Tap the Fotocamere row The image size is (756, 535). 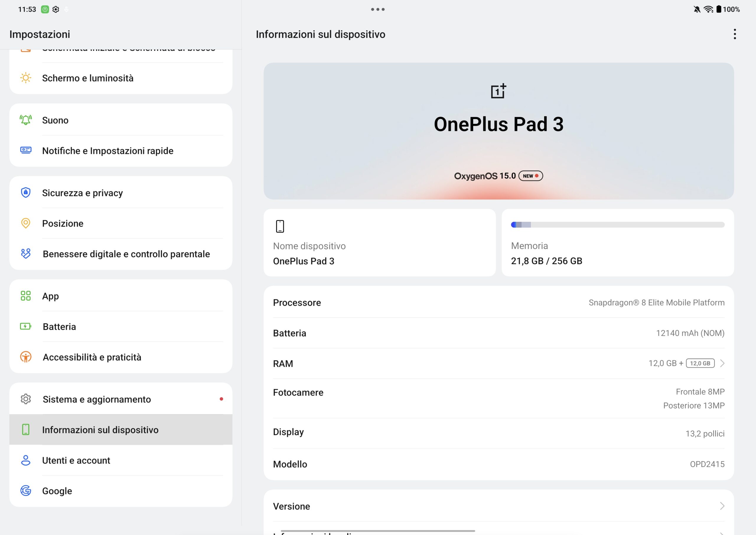pos(498,398)
